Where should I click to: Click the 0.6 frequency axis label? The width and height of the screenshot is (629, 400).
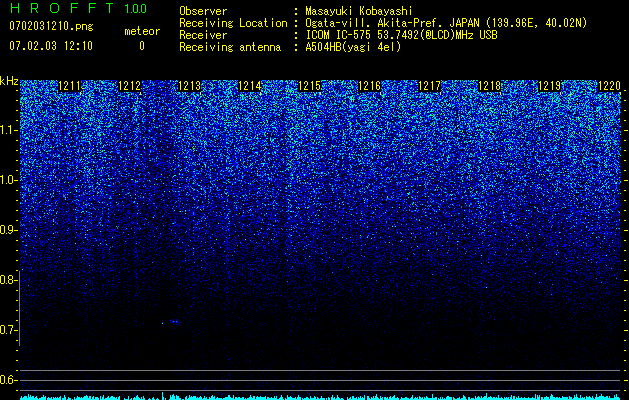(x=8, y=380)
